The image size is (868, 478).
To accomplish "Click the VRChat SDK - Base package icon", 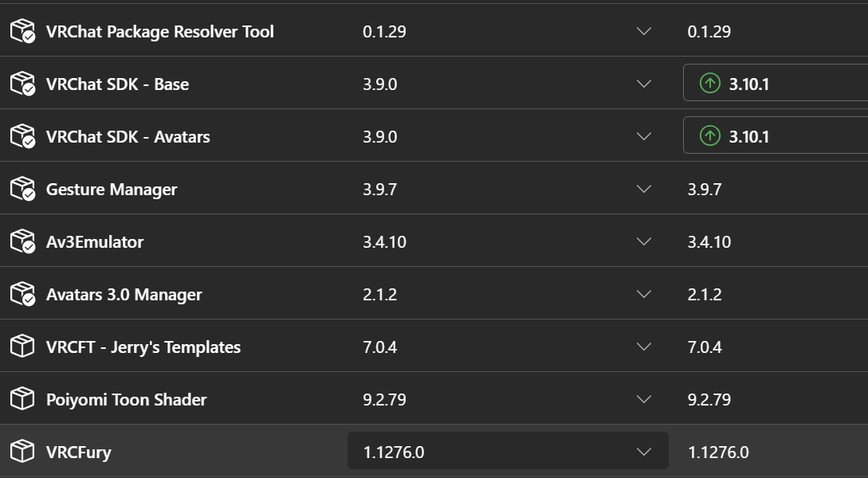I will coord(22,84).
